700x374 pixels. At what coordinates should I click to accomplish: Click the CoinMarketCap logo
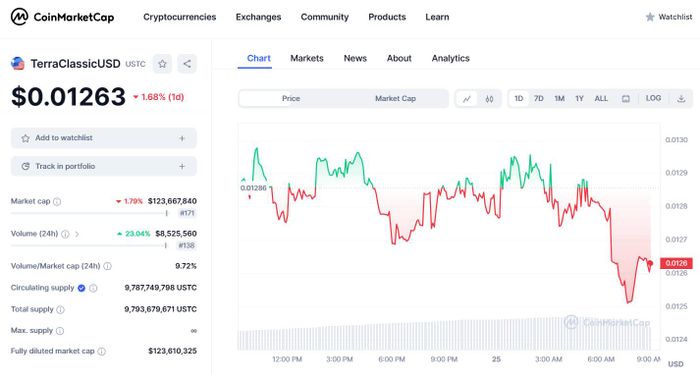62,17
